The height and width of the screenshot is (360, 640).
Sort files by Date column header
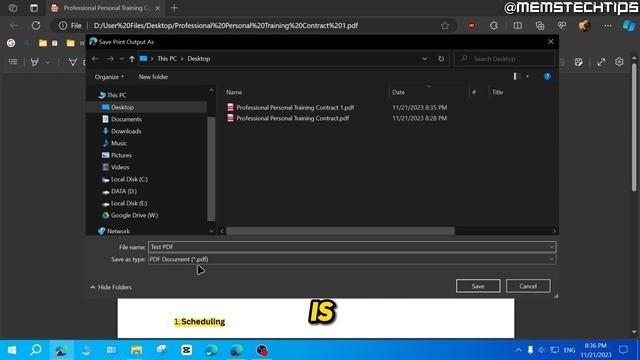pos(398,92)
